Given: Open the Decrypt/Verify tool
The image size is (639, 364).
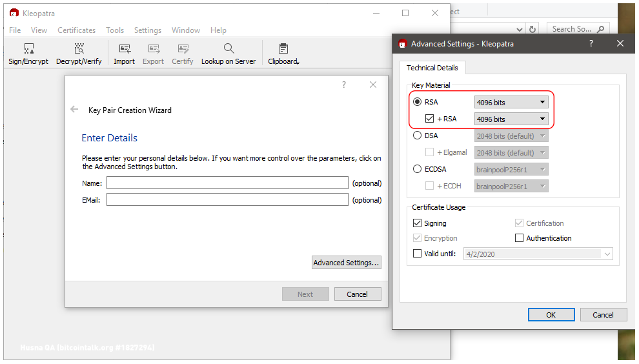Looking at the screenshot, I should pyautogui.click(x=79, y=54).
